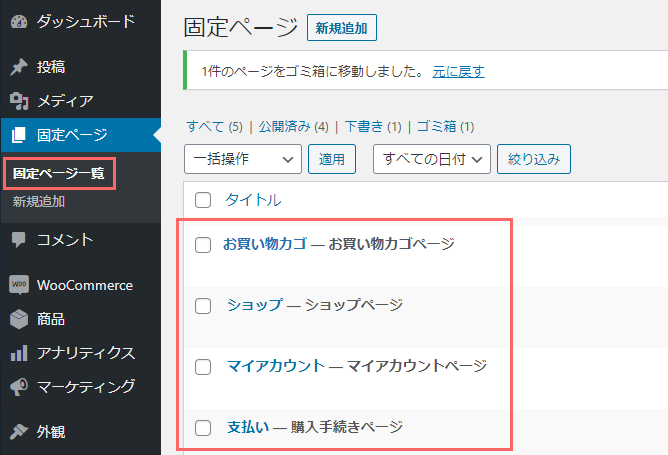Tick the checkbox for お買い物カゴ page
668x455 pixels.
[203, 245]
